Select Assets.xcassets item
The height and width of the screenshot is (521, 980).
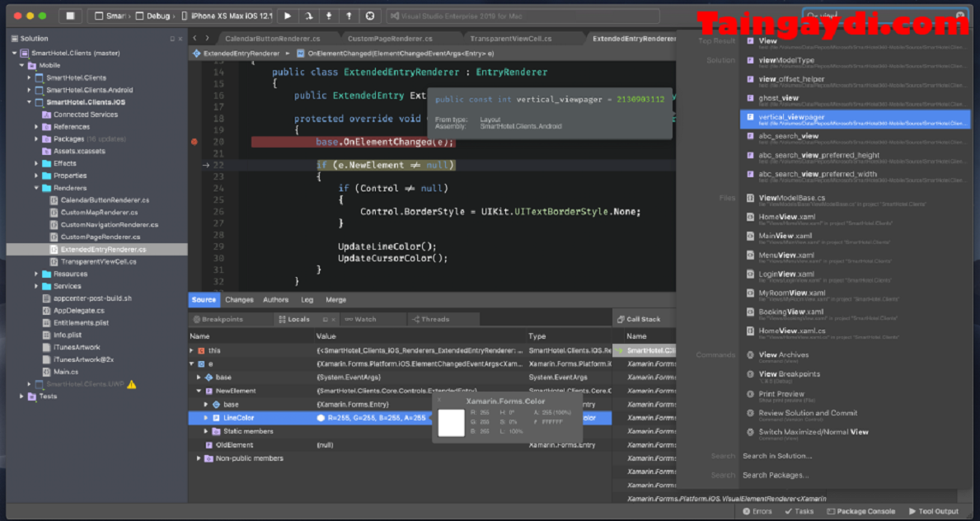pyautogui.click(x=79, y=152)
